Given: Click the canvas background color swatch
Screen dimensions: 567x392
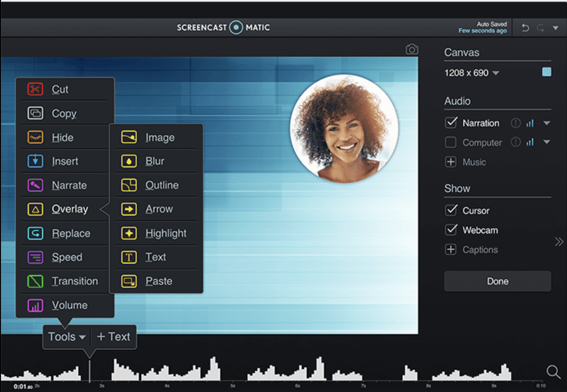Looking at the screenshot, I should pyautogui.click(x=546, y=72).
